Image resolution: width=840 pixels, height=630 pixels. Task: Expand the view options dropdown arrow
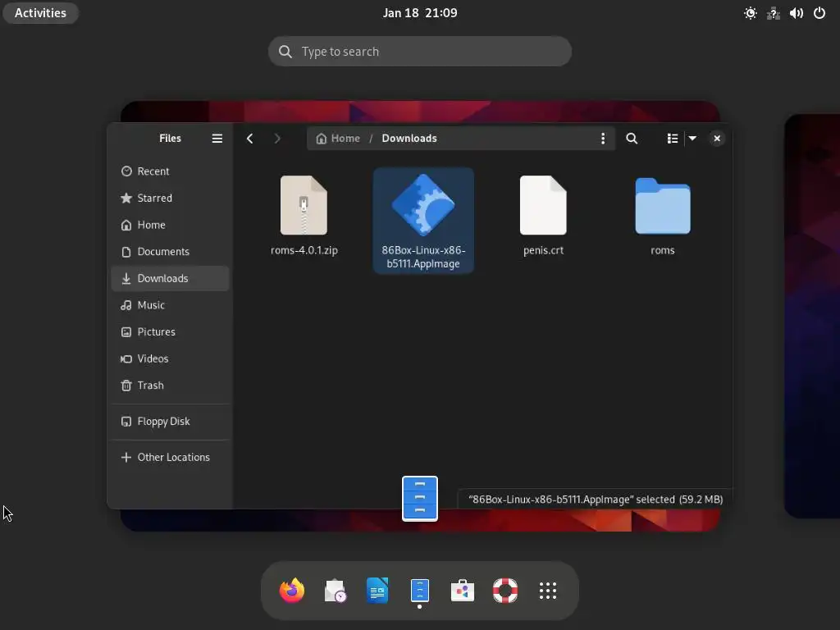[x=692, y=138]
